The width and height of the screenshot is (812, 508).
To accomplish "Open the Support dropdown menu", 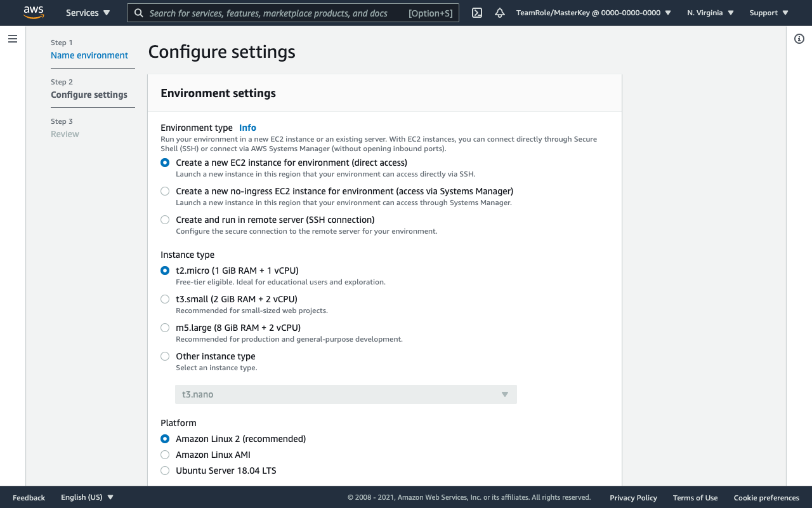I will coord(769,13).
